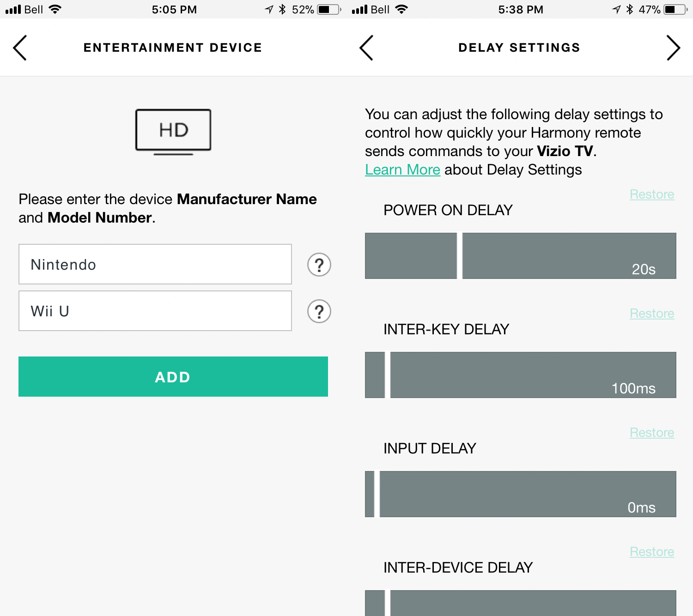Open help icon beside Wii U model field
Image resolution: width=693 pixels, height=616 pixels.
[x=319, y=311]
